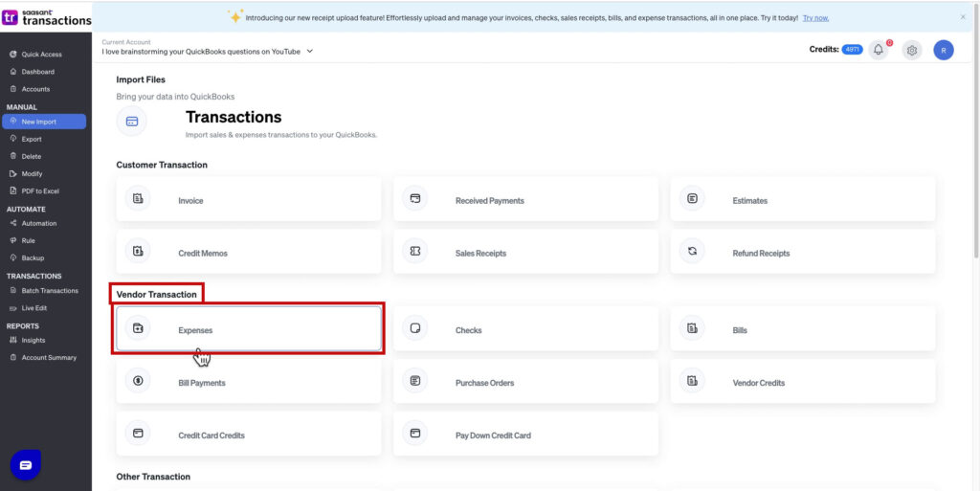Screen dimensions: 980x491
Task: Click the Sales Receipts card icon
Action: (x=415, y=251)
